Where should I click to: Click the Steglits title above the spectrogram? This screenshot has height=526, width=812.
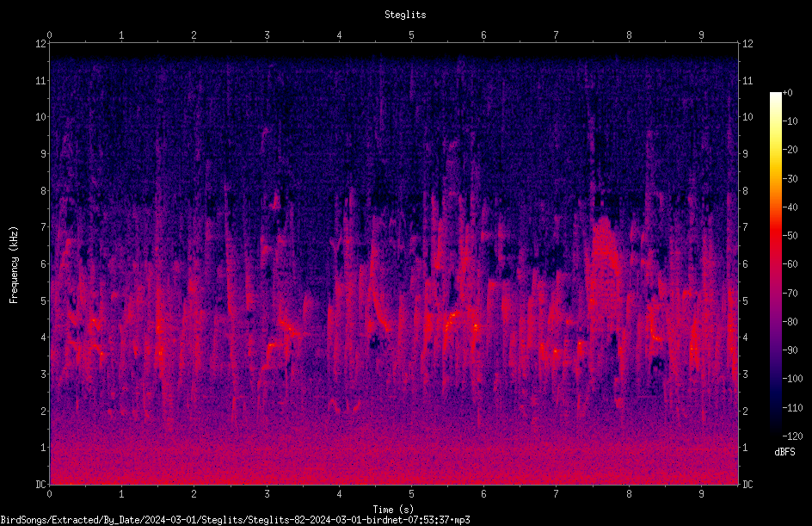point(405,15)
